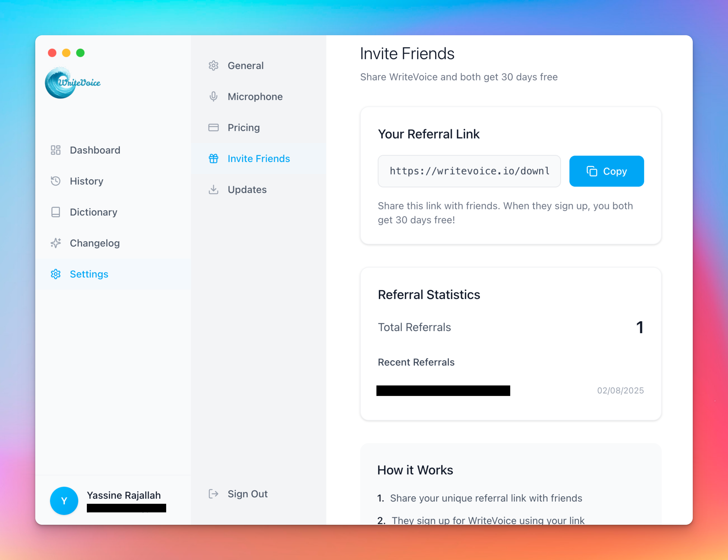Open the Dashboard page
The height and width of the screenshot is (560, 728).
pos(113,150)
